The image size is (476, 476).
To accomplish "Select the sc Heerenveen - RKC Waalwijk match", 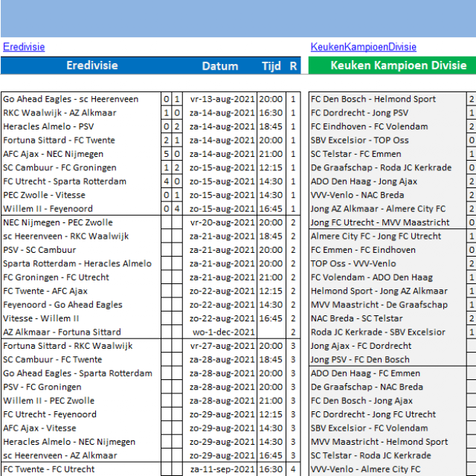I will [x=66, y=237].
